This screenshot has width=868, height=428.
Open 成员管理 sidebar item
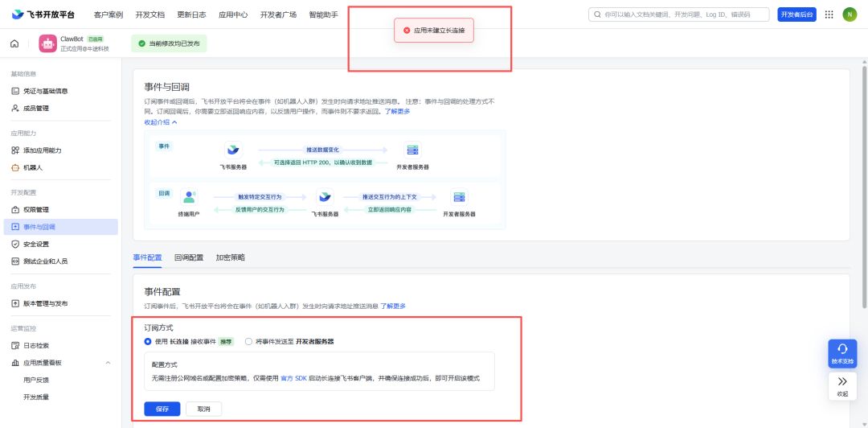pos(61,108)
